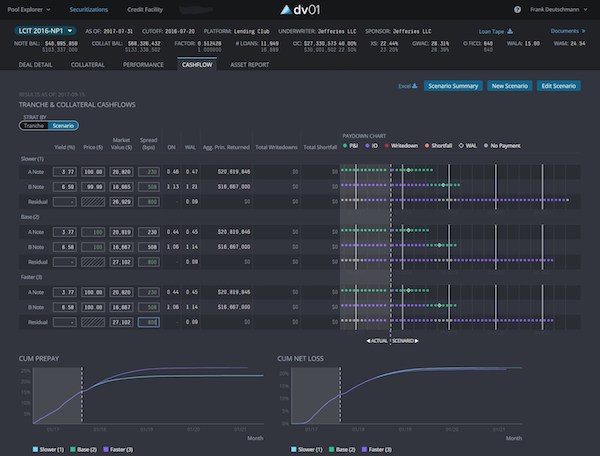Click Faster Residual spread input field

coord(149,322)
